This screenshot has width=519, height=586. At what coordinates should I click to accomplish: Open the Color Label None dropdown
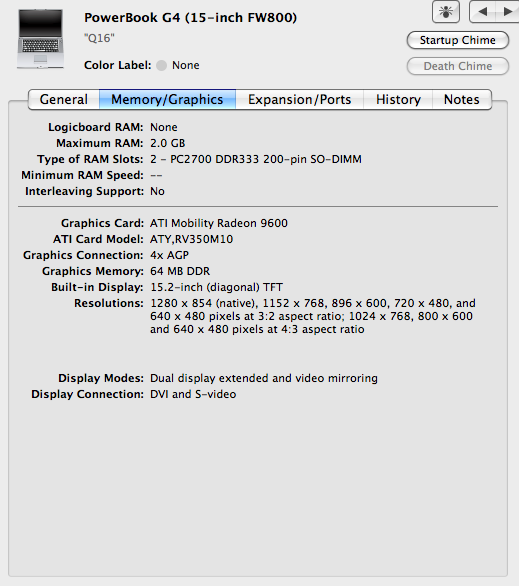pos(177,65)
